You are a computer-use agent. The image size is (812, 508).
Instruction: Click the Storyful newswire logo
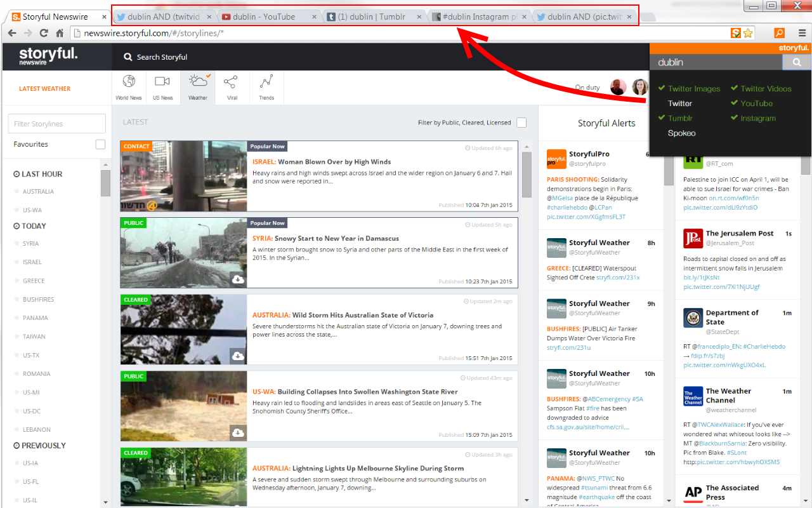click(x=48, y=56)
